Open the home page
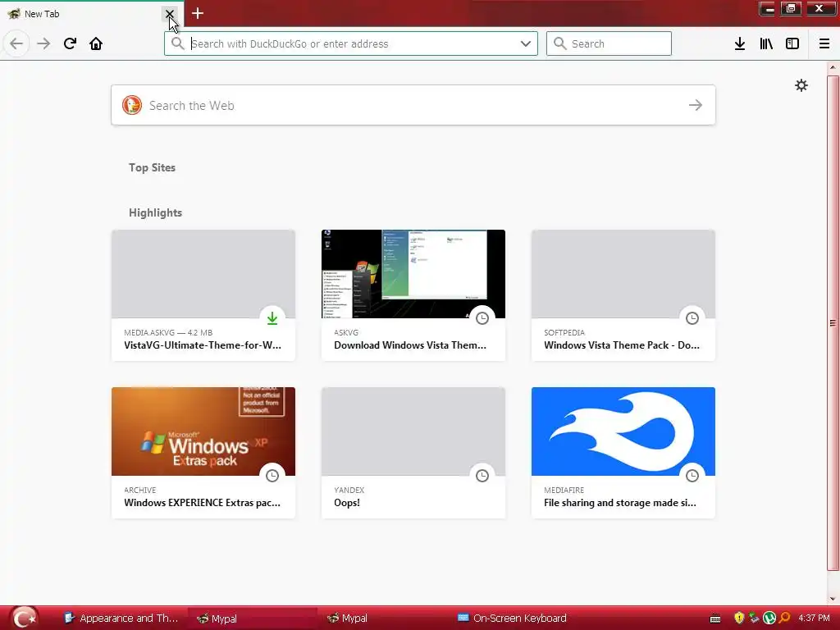Viewport: 840px width, 630px height. [x=96, y=43]
